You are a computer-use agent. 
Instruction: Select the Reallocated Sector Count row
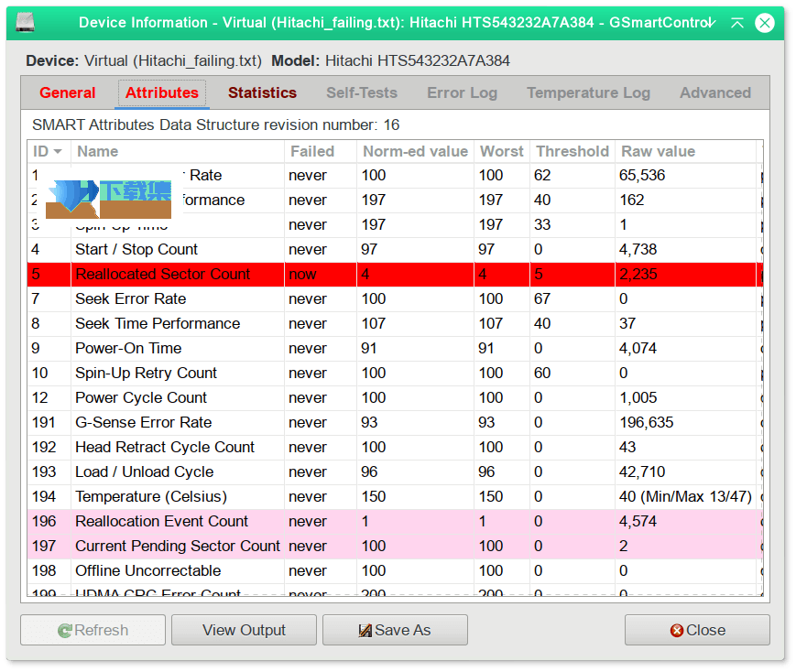pyautogui.click(x=395, y=275)
